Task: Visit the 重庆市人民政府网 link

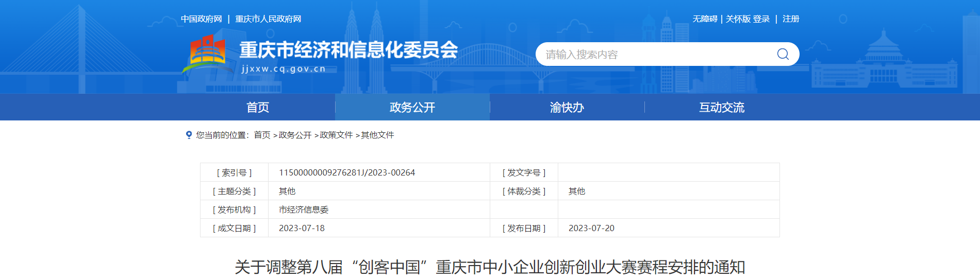Action: coord(268,19)
